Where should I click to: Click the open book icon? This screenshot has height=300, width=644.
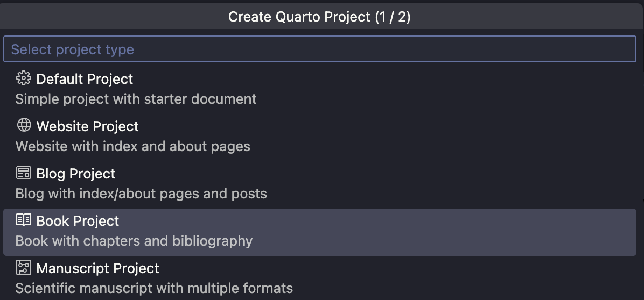[24, 220]
